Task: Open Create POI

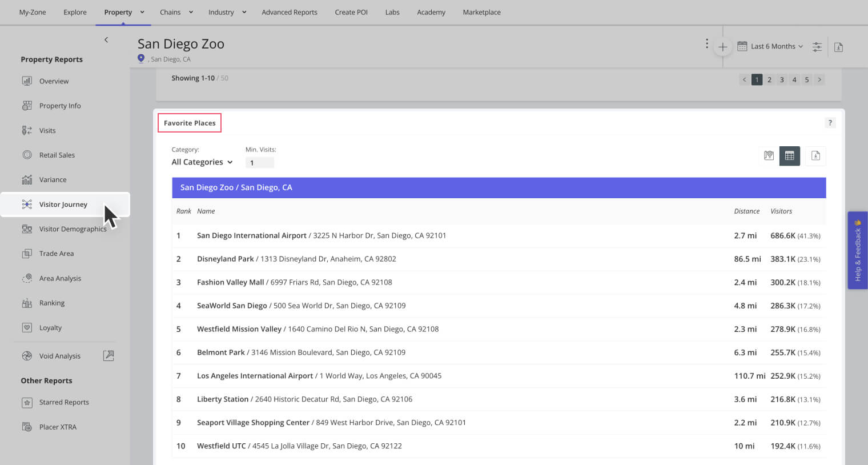Action: pos(351,12)
